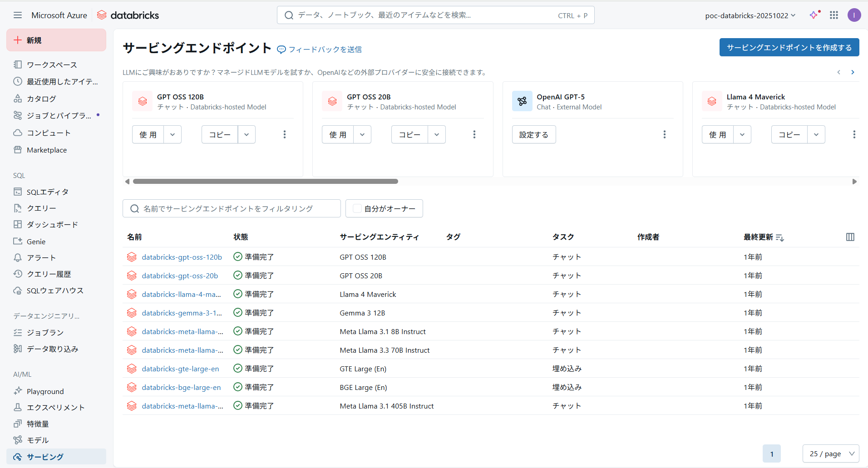Open the column settings icon in table header
Image resolution: width=868 pixels, height=468 pixels.
[x=850, y=237]
